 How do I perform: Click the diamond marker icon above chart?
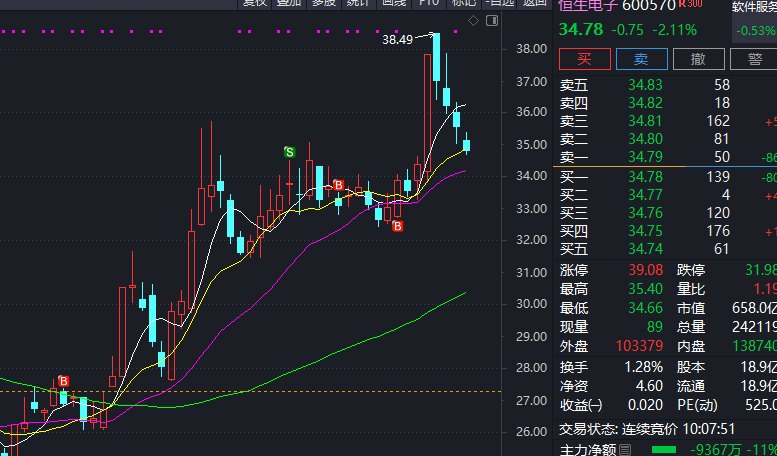click(x=474, y=20)
